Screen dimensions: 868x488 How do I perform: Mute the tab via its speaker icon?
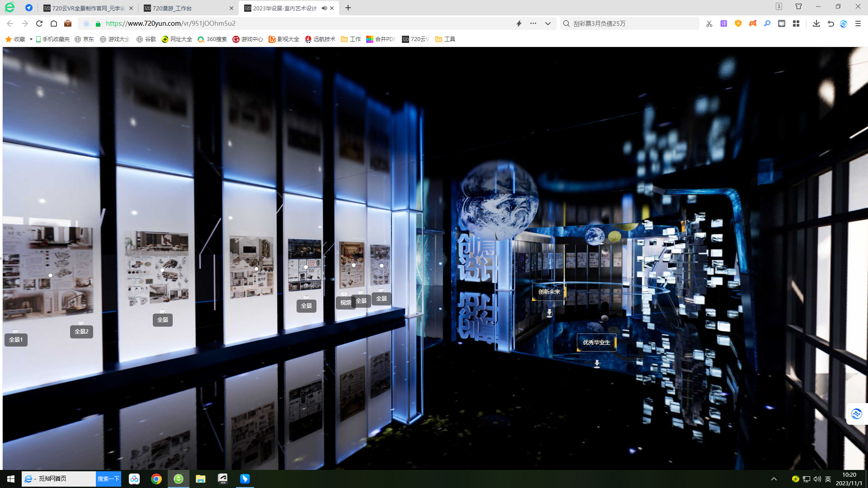(x=324, y=8)
